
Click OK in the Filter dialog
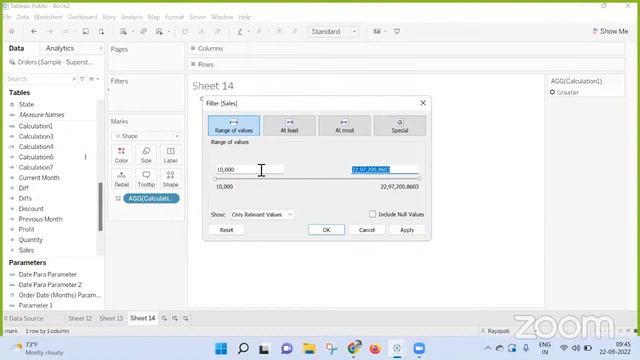[x=326, y=230]
